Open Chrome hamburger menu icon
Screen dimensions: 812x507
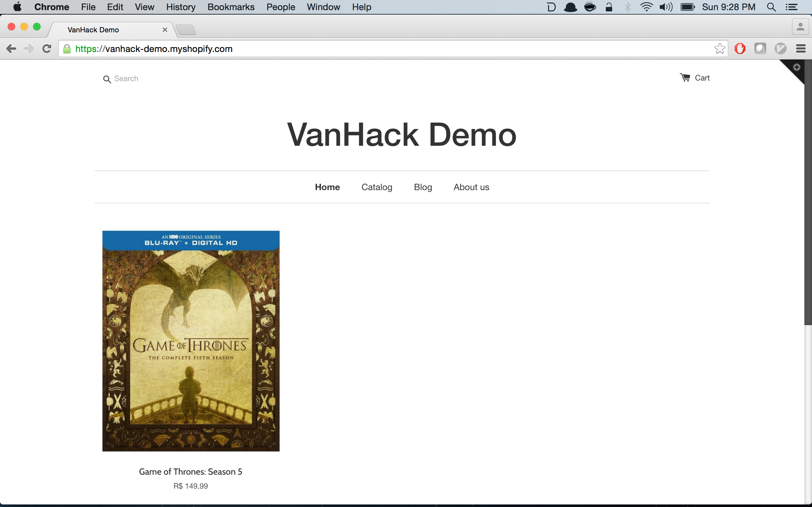pyautogui.click(x=801, y=48)
